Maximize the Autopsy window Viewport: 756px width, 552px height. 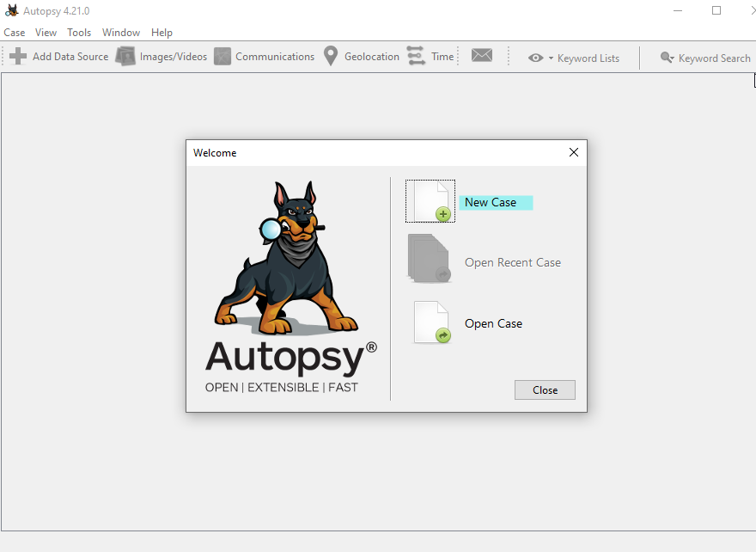click(716, 10)
